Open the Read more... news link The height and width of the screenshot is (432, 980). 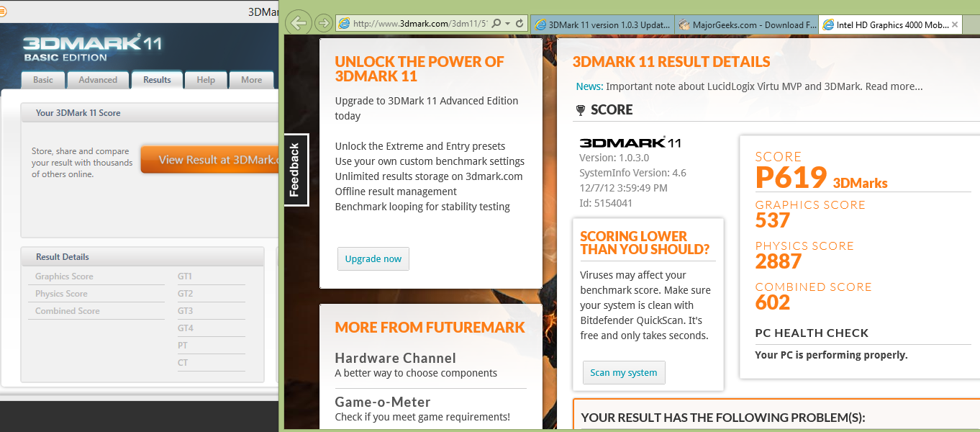894,86
